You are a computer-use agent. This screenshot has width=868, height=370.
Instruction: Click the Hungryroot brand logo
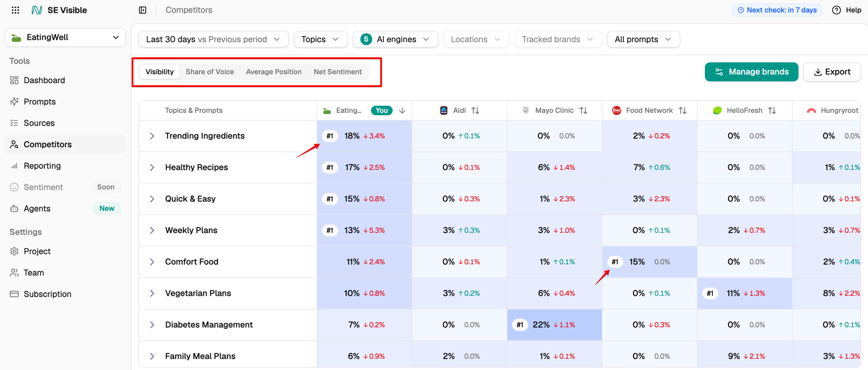811,110
